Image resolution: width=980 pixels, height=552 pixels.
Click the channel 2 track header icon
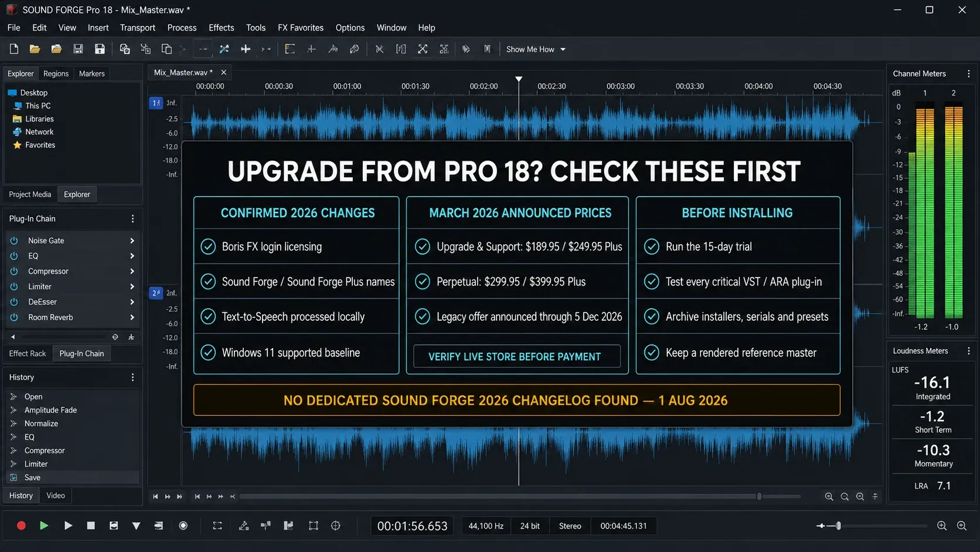pos(156,293)
